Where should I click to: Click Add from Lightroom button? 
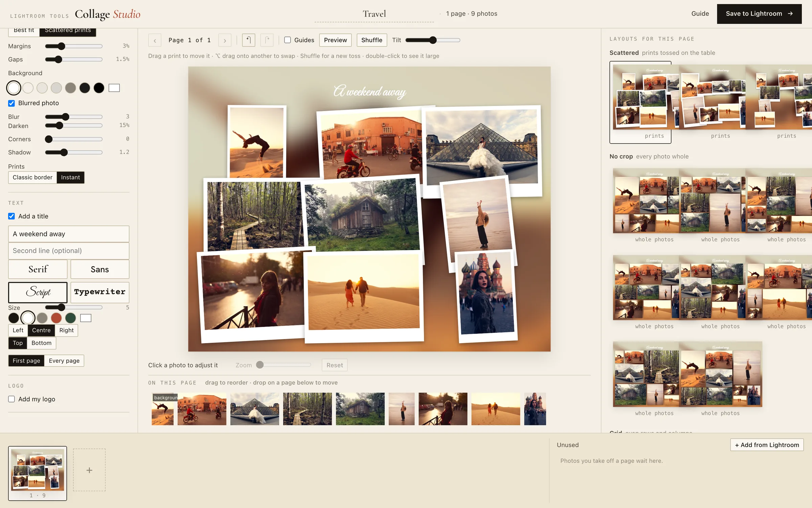click(767, 445)
